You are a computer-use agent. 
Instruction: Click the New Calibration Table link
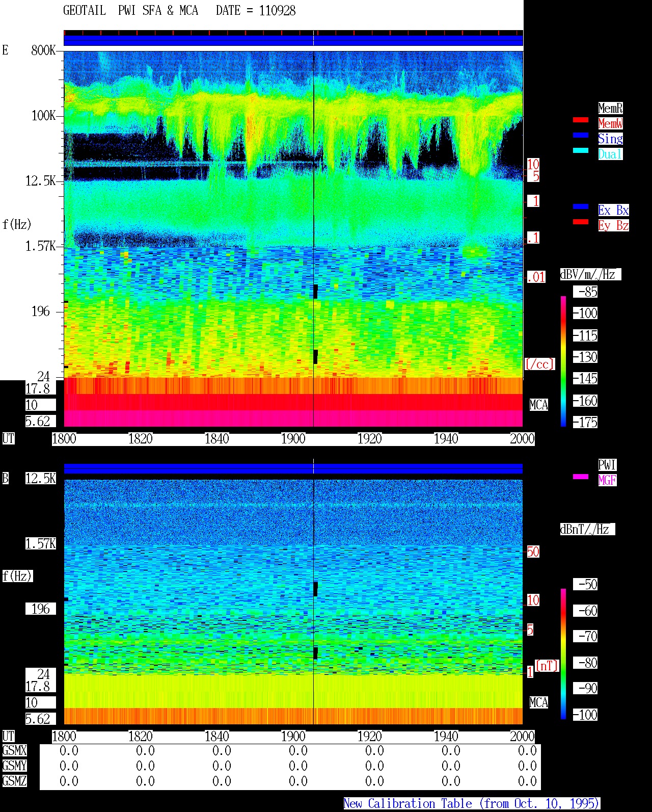pos(472,804)
